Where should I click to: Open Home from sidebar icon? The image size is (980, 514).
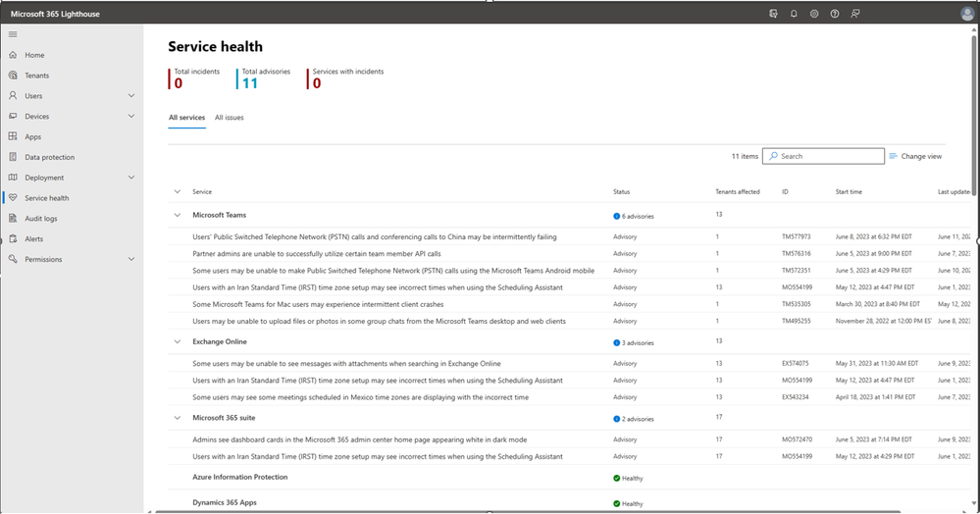click(x=13, y=55)
